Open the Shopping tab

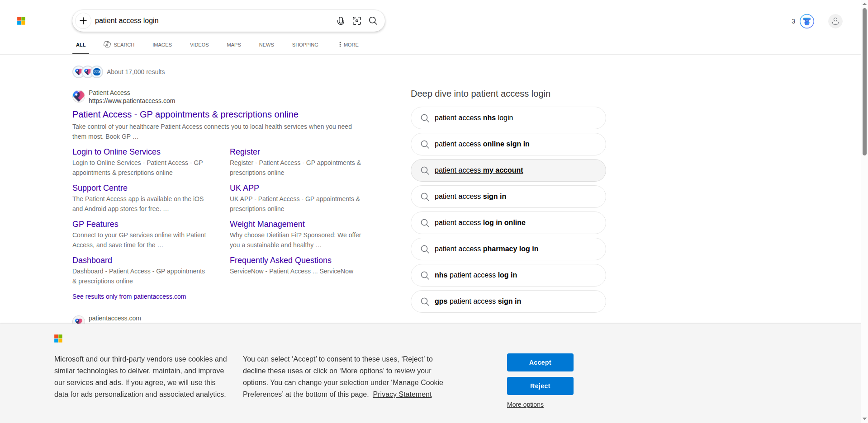click(x=305, y=45)
